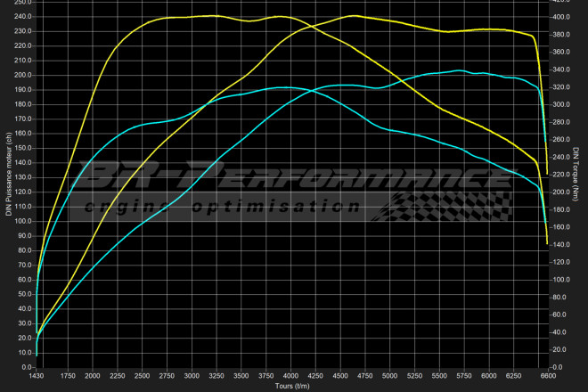Screen dimensions: 588x392
Task: Click the 2250 tick on the RPM axis
Action: point(118,377)
